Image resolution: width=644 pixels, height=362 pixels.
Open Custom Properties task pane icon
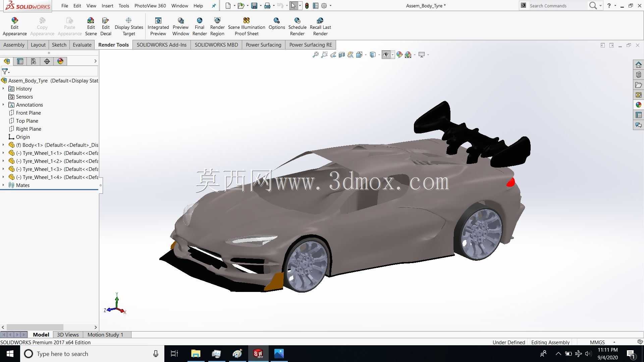[639, 115]
